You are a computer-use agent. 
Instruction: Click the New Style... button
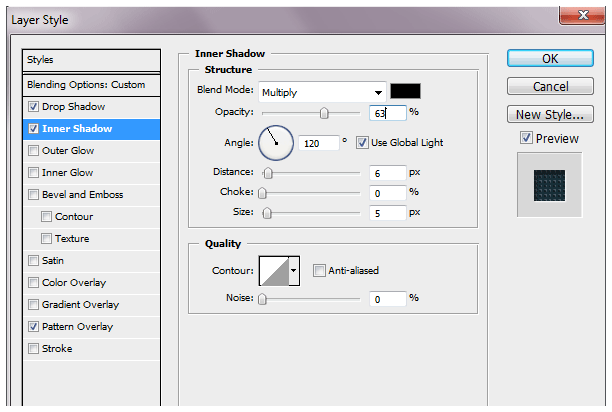[x=550, y=114]
